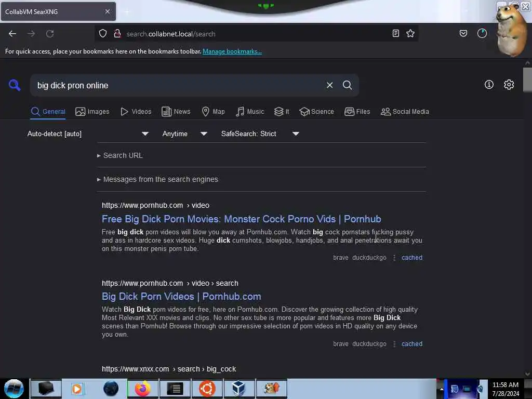Open the Anytime time range dropdown
The width and height of the screenshot is (532, 399).
pos(184,134)
